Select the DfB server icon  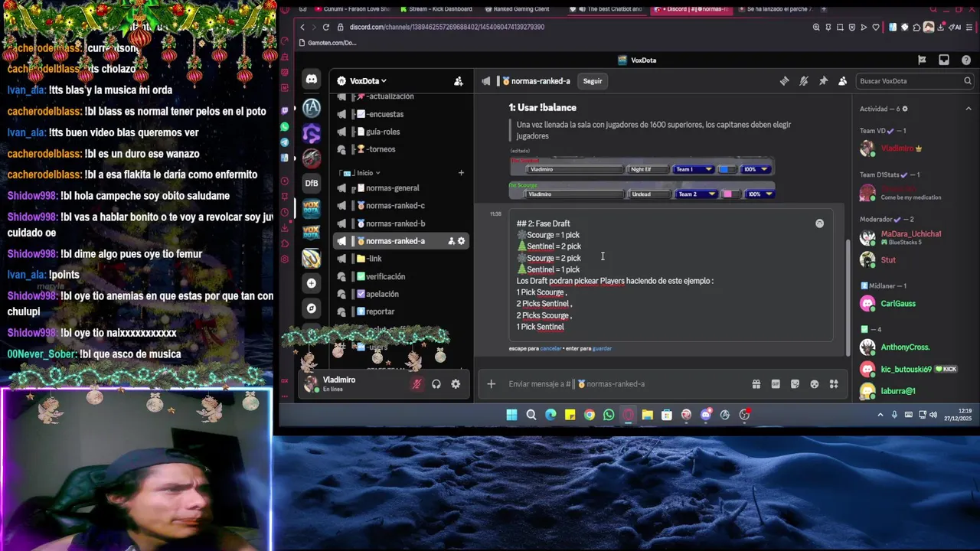311,183
